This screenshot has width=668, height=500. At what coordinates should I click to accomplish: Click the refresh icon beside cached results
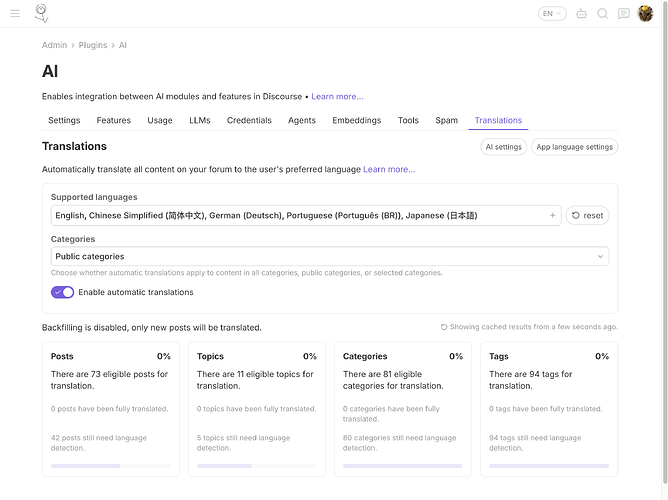(x=444, y=327)
